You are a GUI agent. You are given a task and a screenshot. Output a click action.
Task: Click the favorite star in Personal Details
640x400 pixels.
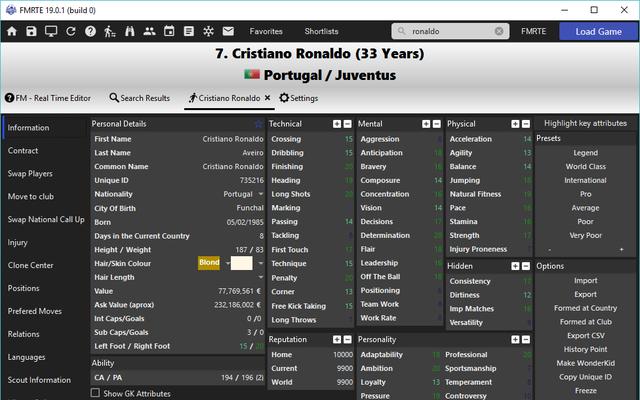coord(258,124)
